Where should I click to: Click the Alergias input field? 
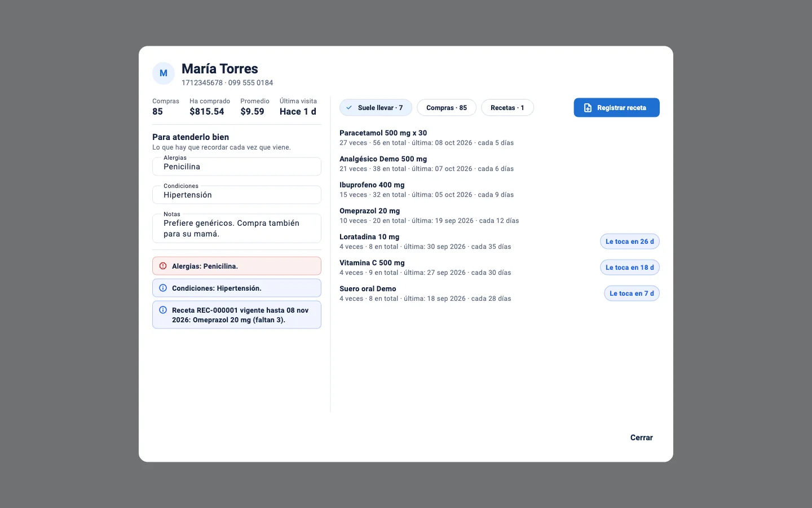tap(237, 167)
